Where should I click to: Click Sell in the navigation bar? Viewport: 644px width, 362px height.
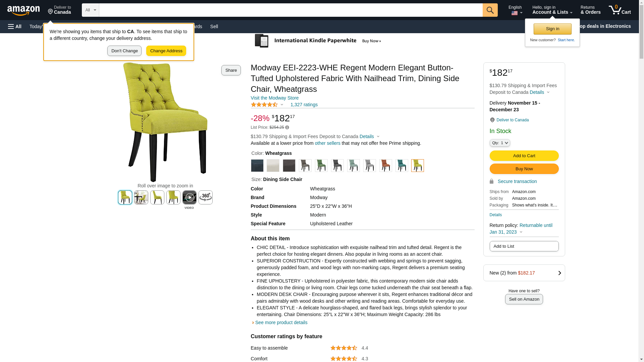coord(214,26)
